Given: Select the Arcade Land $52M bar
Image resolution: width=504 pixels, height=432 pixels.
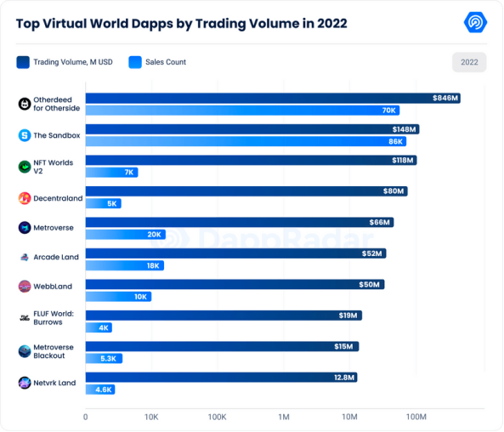Looking at the screenshot, I should point(235,253).
